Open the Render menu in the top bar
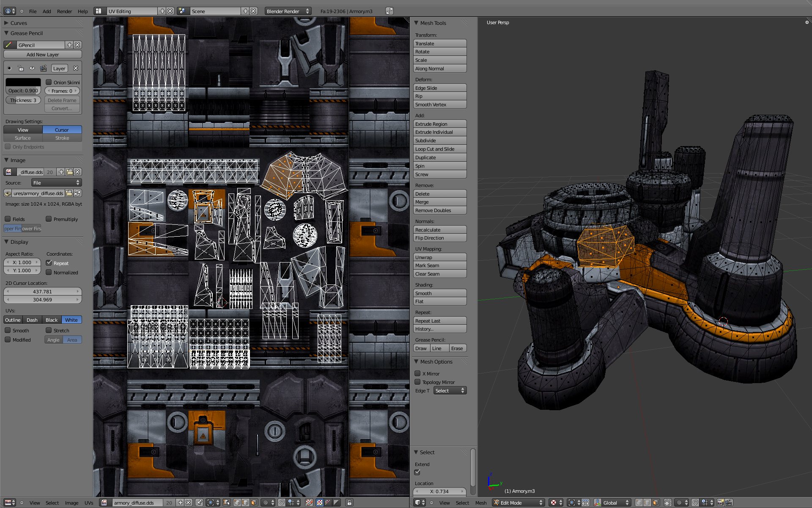This screenshot has width=812, height=508. 64,11
